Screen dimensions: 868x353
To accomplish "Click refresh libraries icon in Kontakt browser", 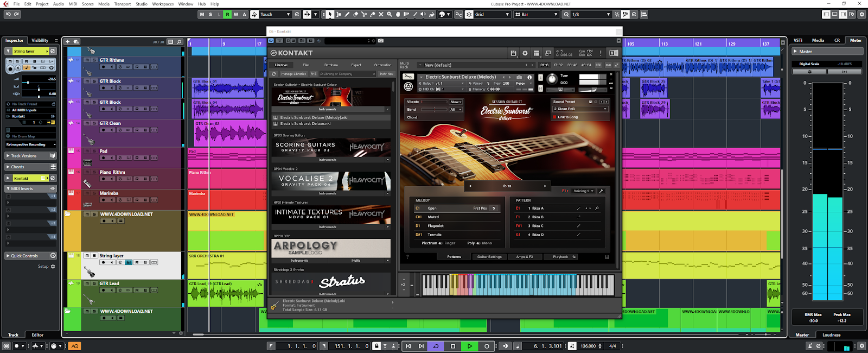I will (274, 74).
